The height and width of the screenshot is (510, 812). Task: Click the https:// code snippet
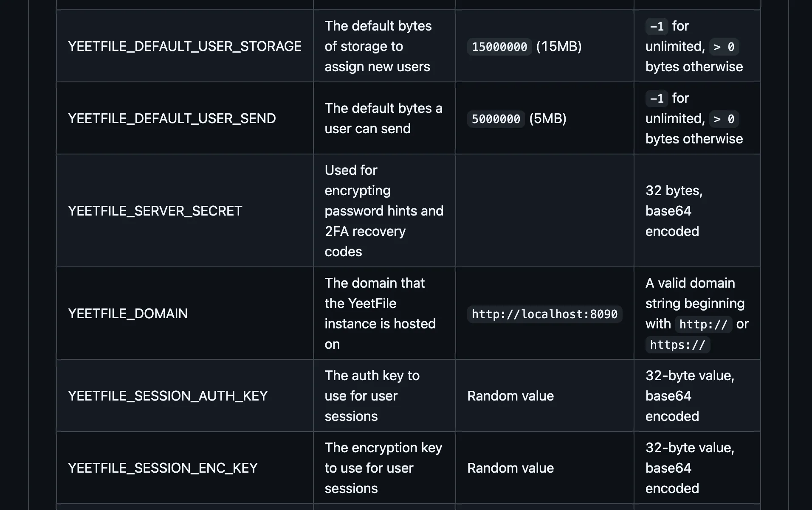(x=677, y=345)
